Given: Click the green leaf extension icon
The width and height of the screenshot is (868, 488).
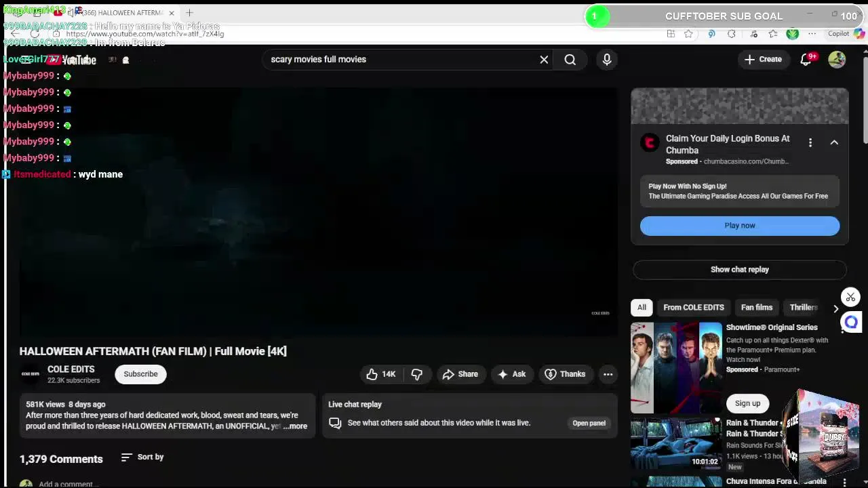Looking at the screenshot, I should [x=793, y=34].
